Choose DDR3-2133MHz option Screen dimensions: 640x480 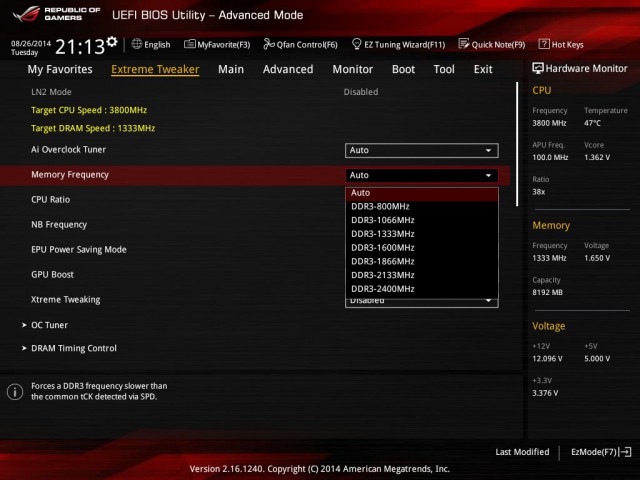tap(422, 275)
